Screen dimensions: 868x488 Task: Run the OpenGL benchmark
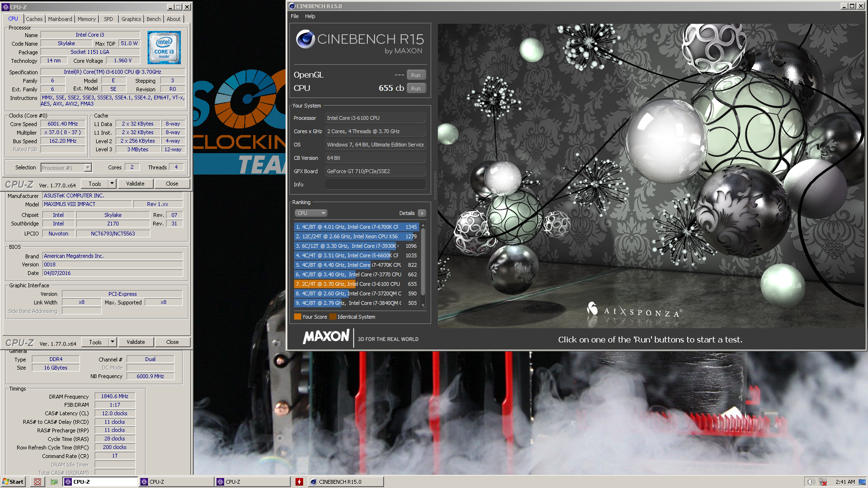(416, 75)
